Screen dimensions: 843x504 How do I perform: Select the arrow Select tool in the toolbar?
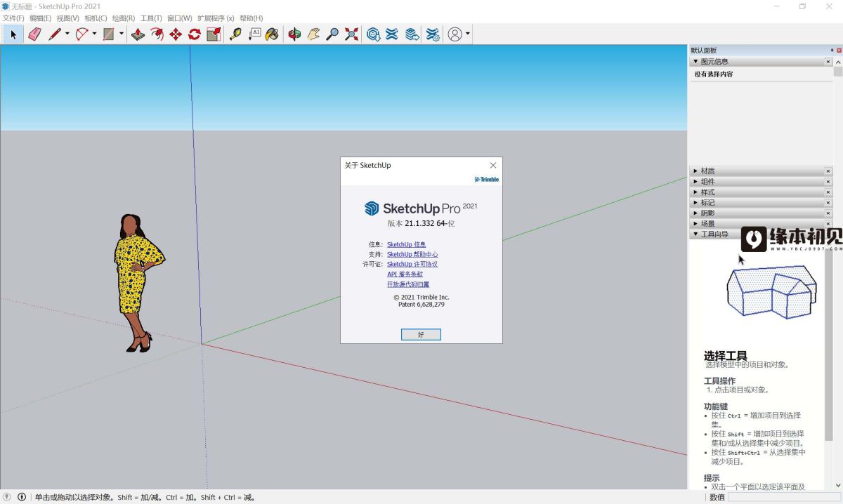[13, 34]
